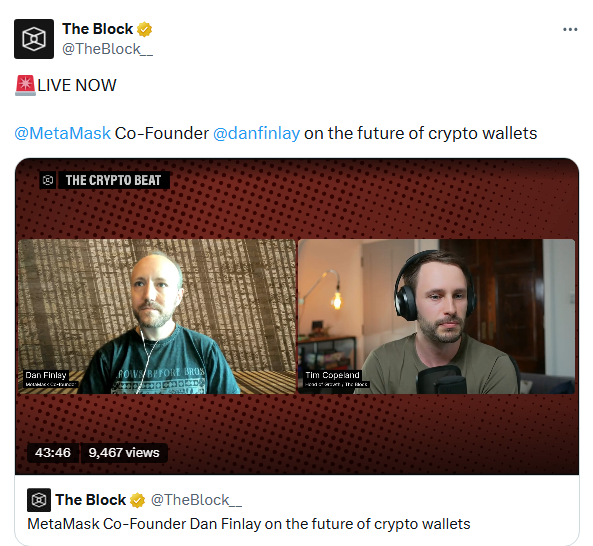Click @TheBlock__ handle in the quoted card
Viewport: 593px width, 546px height.
pyautogui.click(x=196, y=500)
